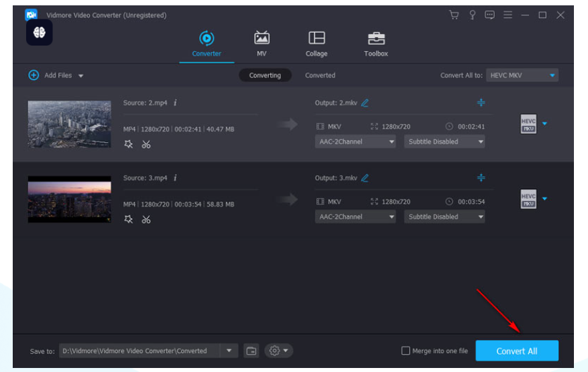588x372 pixels.
Task: Click the compress icon for 3.mkv output
Action: click(481, 177)
